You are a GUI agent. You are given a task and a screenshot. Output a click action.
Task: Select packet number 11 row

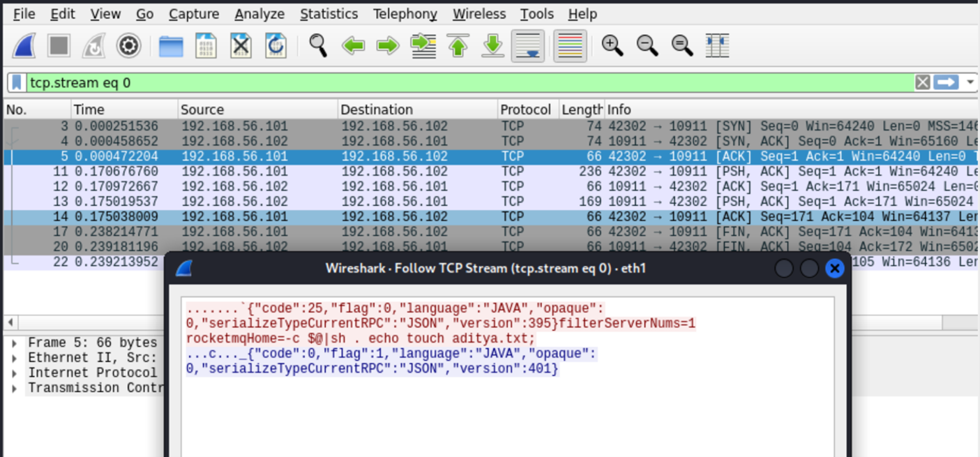pos(279,172)
